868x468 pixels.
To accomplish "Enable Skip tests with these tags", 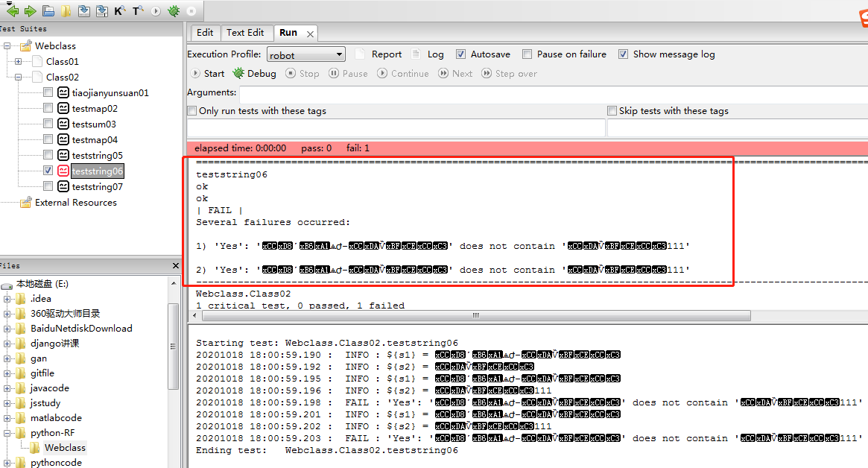I will click(612, 111).
